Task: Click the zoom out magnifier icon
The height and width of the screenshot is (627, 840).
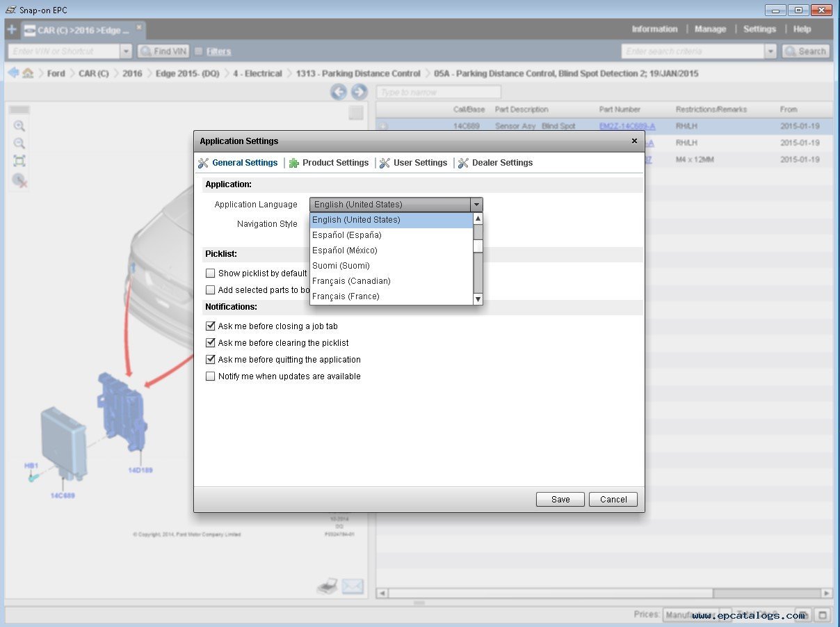Action: pyautogui.click(x=19, y=143)
